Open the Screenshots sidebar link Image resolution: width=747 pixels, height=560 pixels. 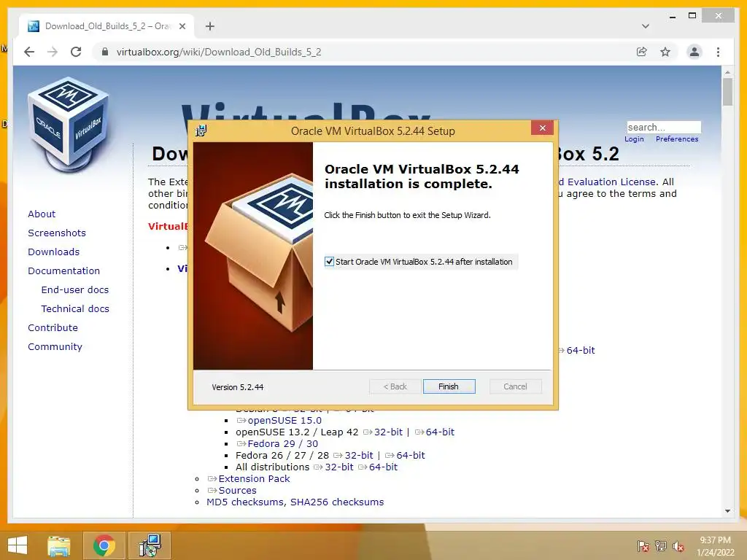[x=57, y=233]
